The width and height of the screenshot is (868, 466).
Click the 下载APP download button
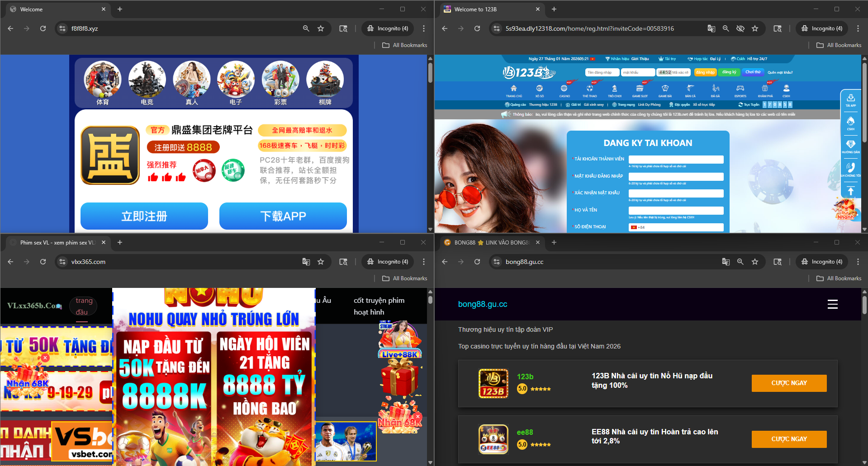283,216
